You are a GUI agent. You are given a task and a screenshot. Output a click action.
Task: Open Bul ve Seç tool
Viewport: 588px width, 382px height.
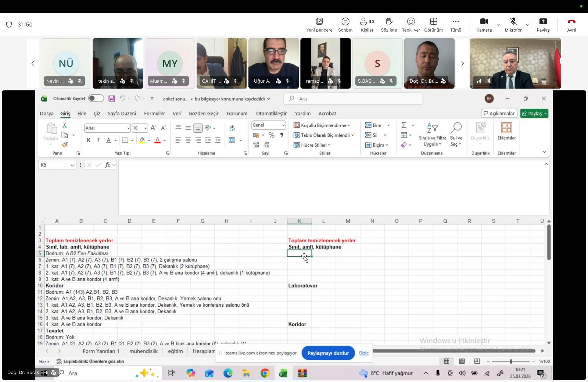[x=456, y=134]
